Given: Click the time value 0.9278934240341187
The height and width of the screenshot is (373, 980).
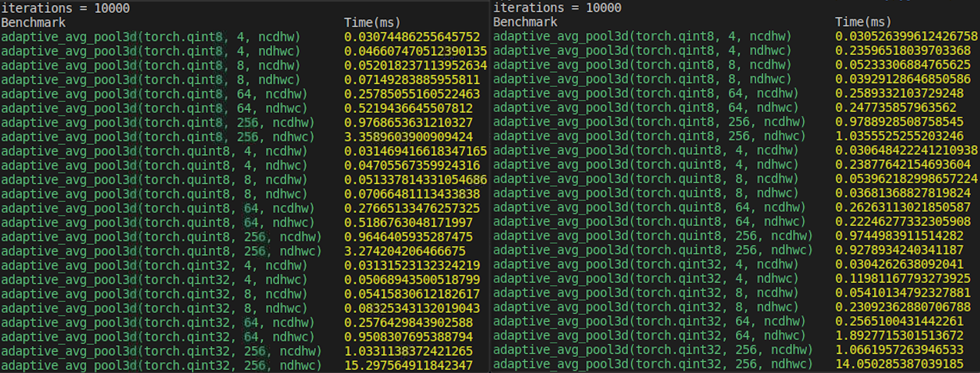Looking at the screenshot, I should point(899,250).
